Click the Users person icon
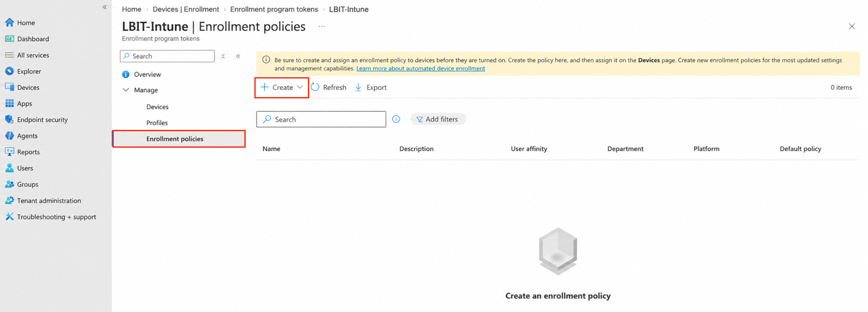Viewport: 868px width, 312px height. 10,168
